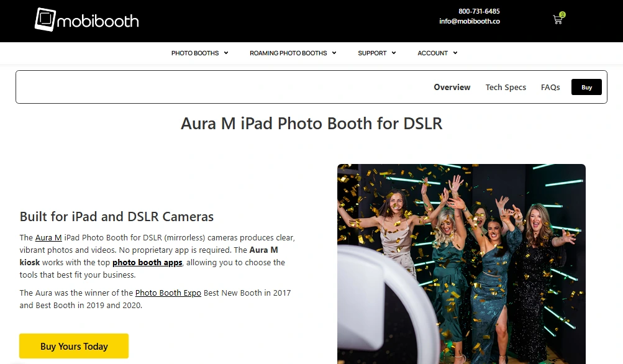Open the Account menu
623x364 pixels.
(433, 53)
